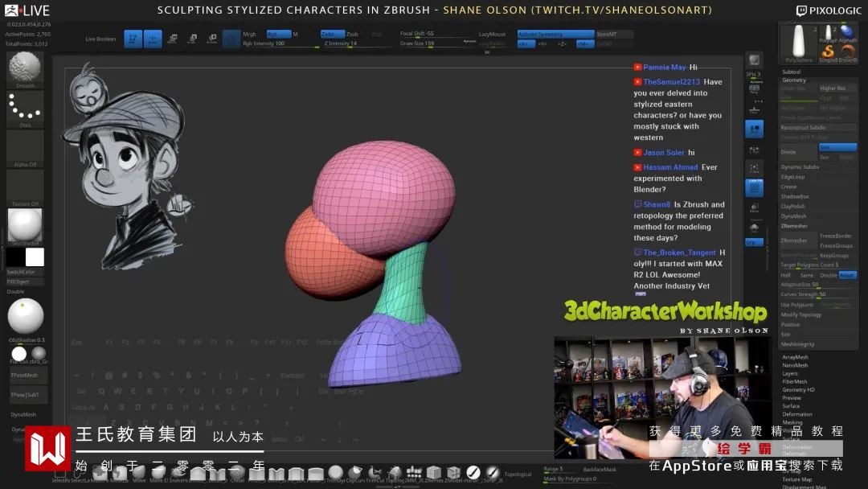The height and width of the screenshot is (489, 868).
Task: Toggle the Rgb channel button
Action: point(278,35)
